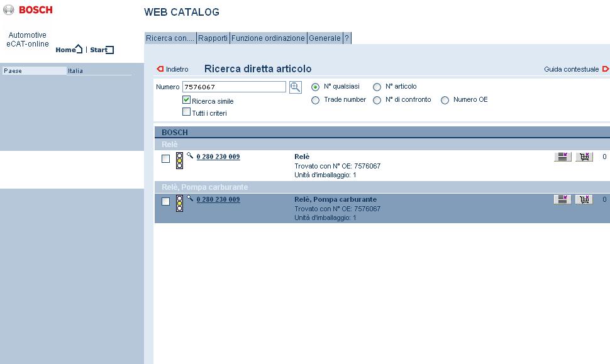Open article 0 280 230 009 under Pompa carburante
610x364 pixels.
(218, 199)
